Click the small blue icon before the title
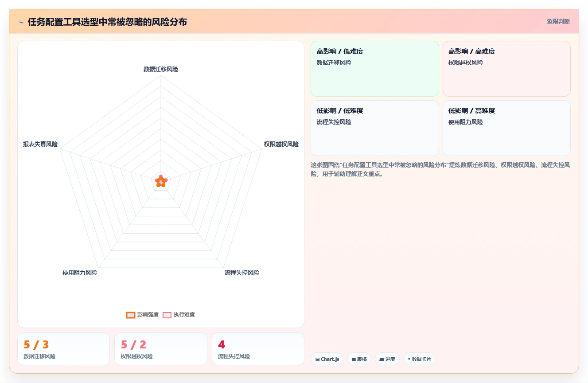 [x=21, y=22]
